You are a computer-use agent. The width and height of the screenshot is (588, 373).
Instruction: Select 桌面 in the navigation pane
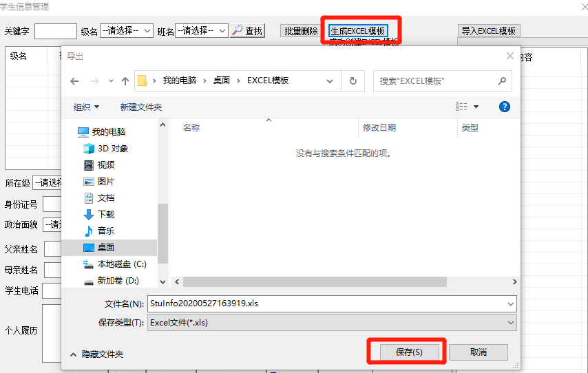coord(109,248)
